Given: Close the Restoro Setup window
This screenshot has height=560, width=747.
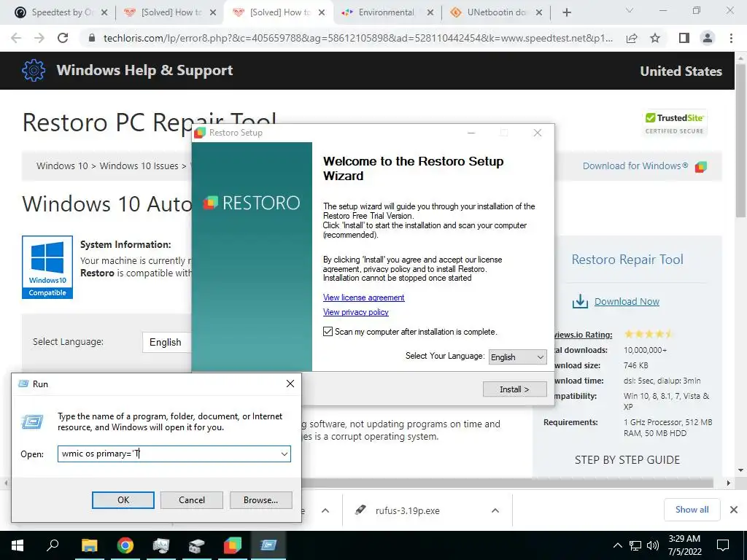Looking at the screenshot, I should pos(538,133).
